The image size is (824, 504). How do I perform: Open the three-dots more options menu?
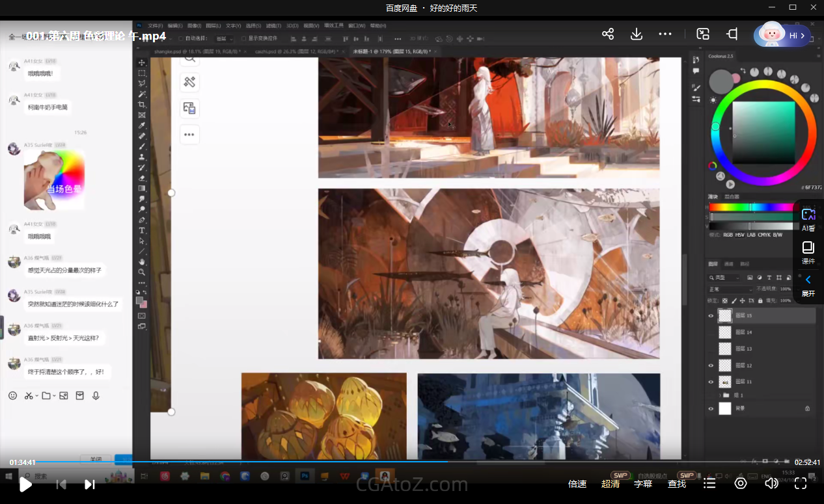(x=665, y=34)
